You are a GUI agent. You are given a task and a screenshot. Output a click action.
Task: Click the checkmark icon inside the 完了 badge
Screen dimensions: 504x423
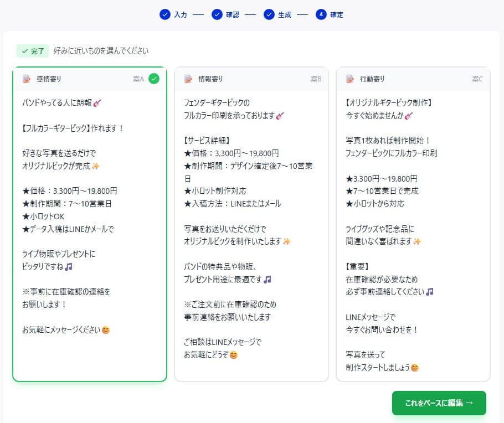tap(25, 51)
